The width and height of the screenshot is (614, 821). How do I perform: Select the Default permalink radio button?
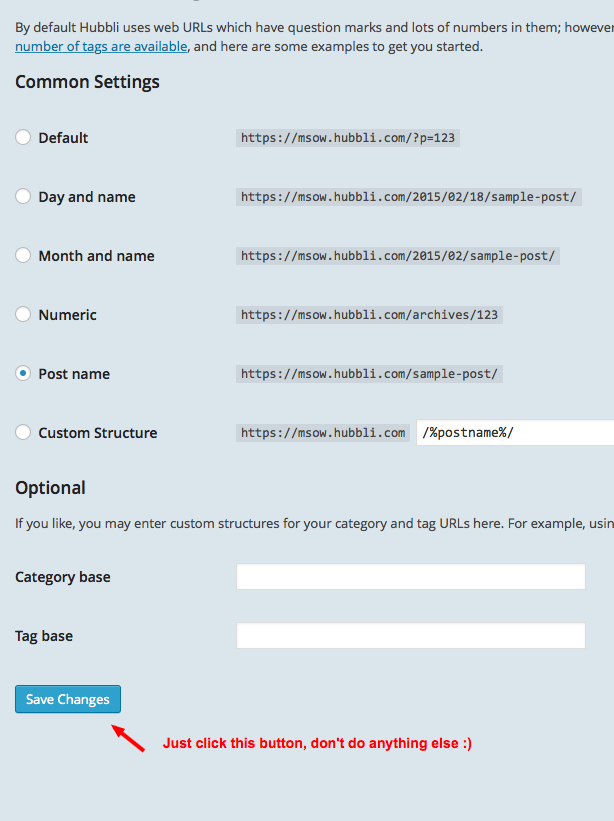pyautogui.click(x=23, y=138)
